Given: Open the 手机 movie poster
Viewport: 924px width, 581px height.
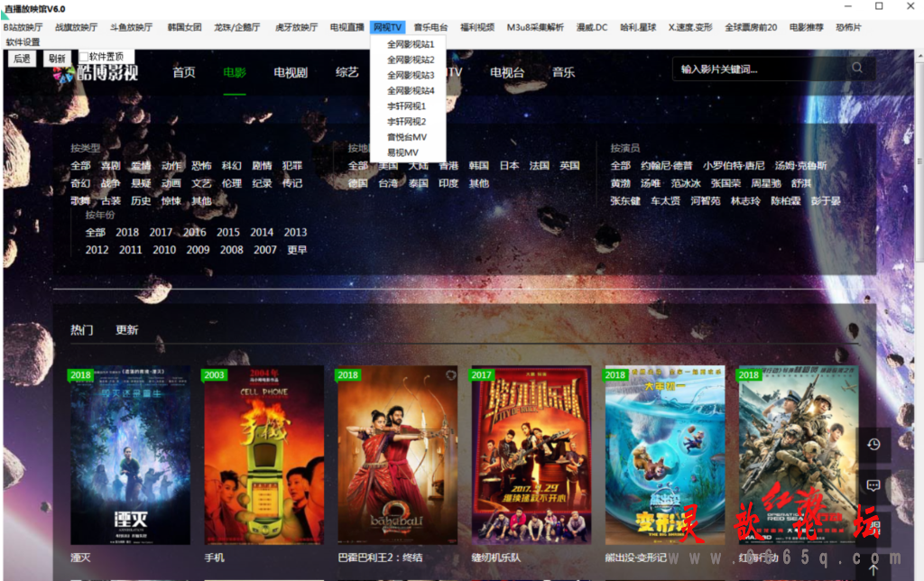Looking at the screenshot, I should point(264,455).
